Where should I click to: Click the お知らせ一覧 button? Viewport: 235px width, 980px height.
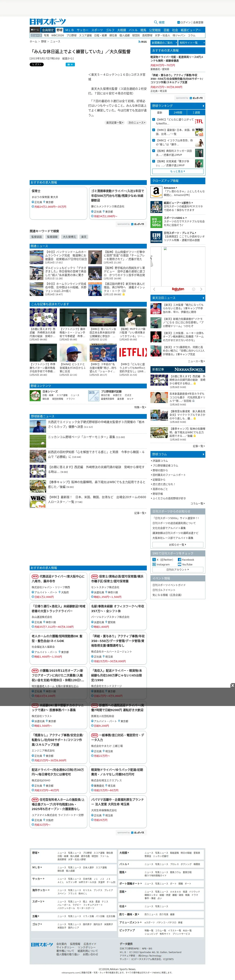point(178,544)
